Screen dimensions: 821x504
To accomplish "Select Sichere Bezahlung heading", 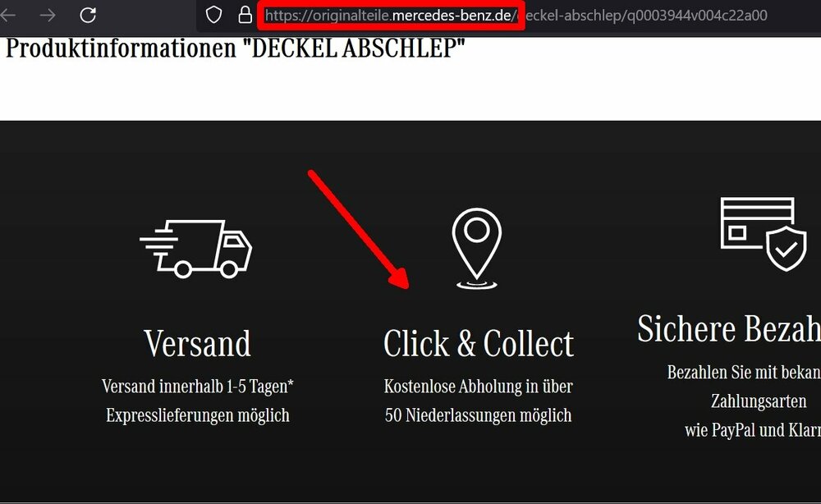I will click(x=729, y=329).
